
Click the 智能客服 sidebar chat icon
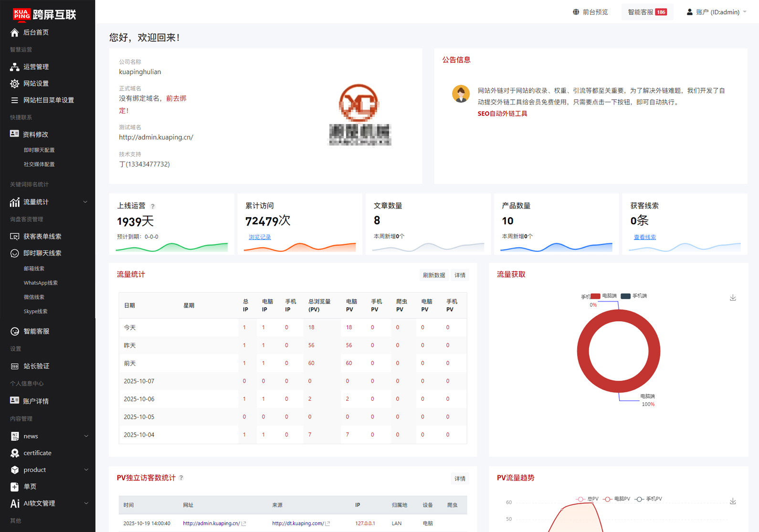tap(14, 331)
